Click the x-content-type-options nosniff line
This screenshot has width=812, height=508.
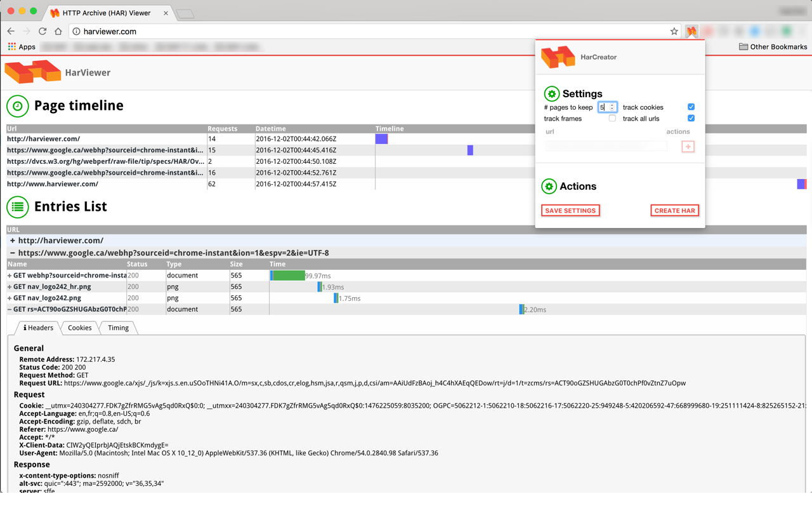coord(69,476)
